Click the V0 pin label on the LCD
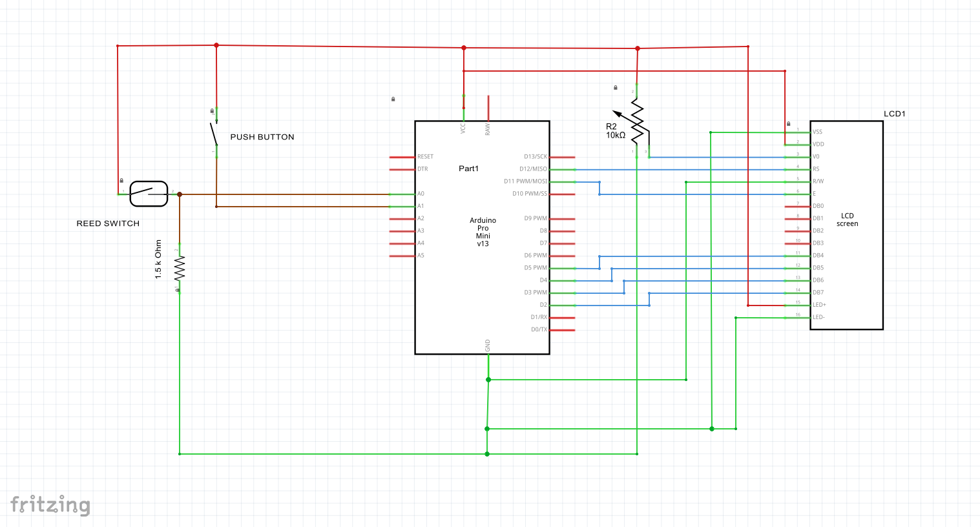Viewport: 980px width, 527px height. tap(816, 156)
